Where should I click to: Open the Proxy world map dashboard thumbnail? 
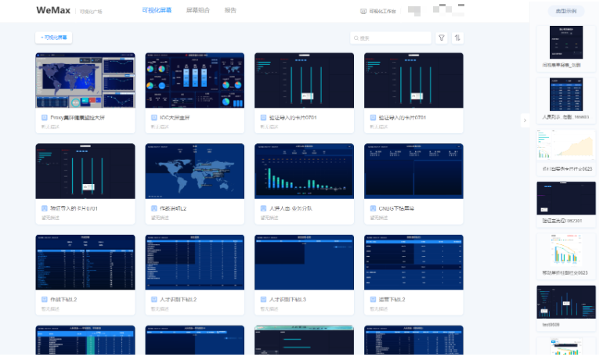[85, 81]
